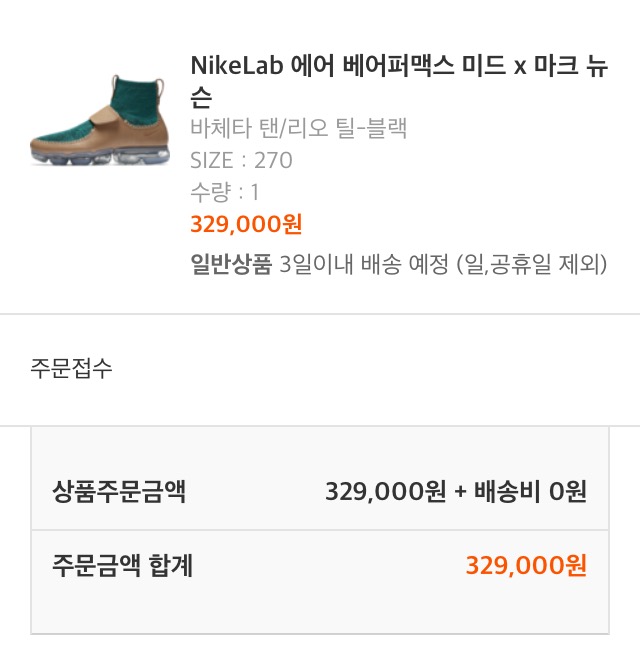
Task: Click the 329,000원 amount beside 상품주문금액
Action: [x=385, y=492]
